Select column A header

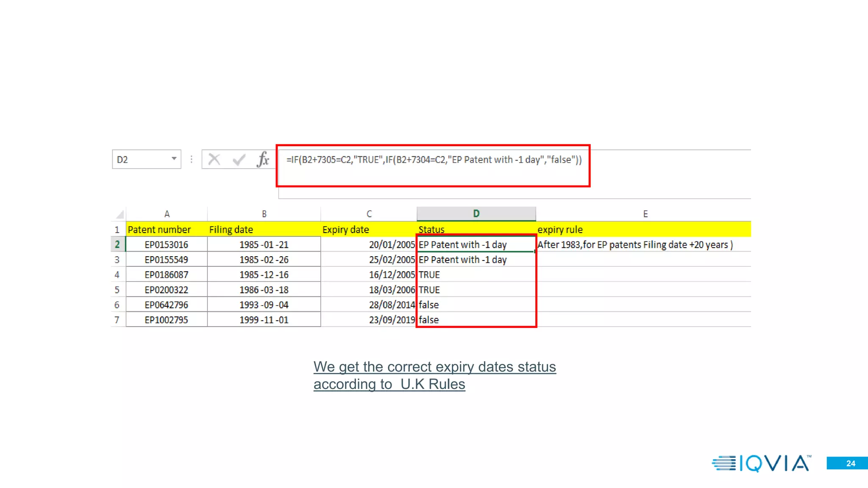coord(167,214)
